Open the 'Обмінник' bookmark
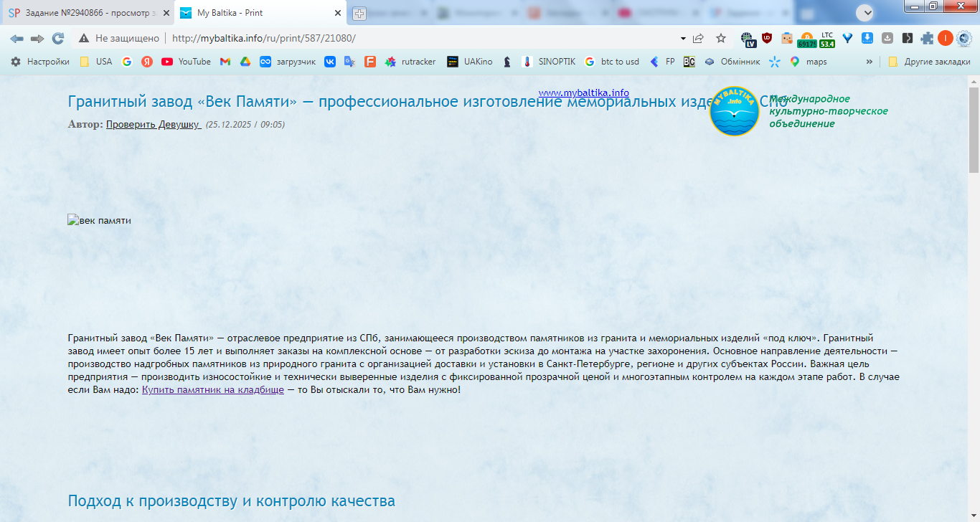 732,62
